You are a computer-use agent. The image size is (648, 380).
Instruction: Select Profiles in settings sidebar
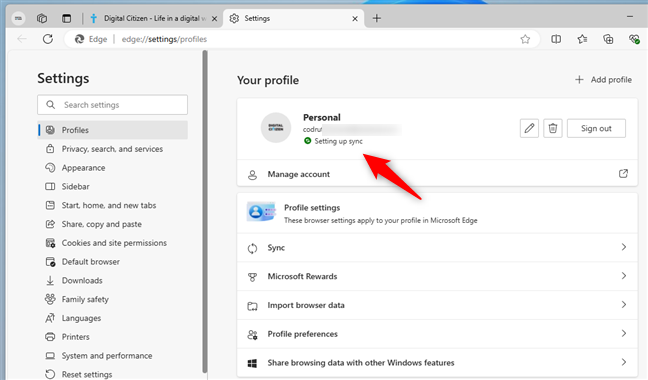[112, 130]
